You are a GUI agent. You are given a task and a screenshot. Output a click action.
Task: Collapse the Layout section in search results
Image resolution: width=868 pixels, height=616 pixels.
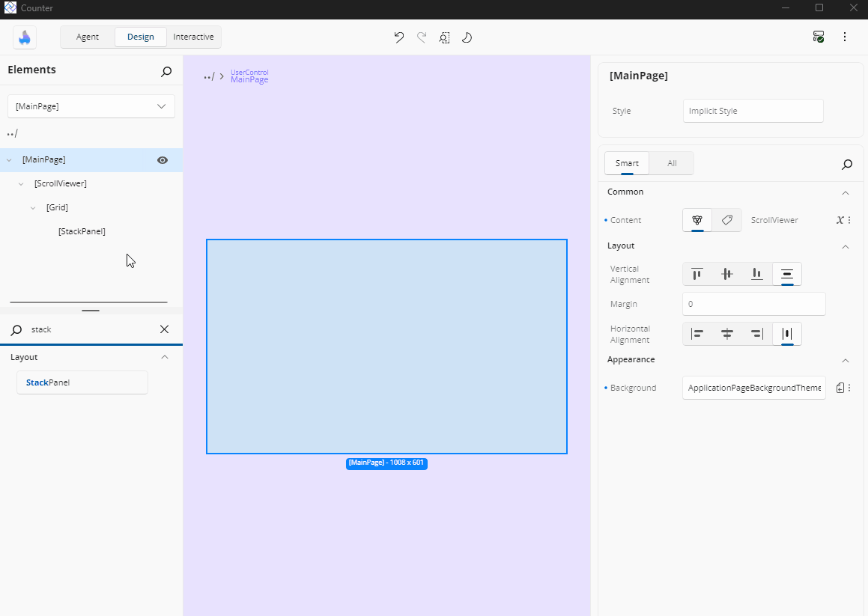click(x=165, y=357)
